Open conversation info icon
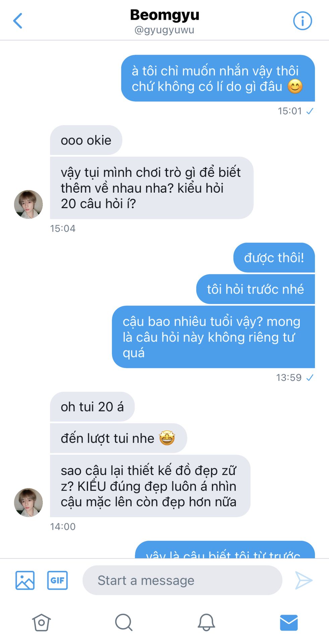The height and width of the screenshot is (644, 329). [x=302, y=21]
